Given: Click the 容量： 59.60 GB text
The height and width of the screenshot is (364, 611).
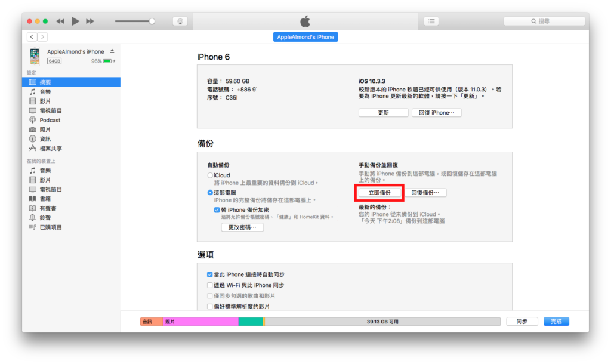Looking at the screenshot, I should [x=229, y=81].
